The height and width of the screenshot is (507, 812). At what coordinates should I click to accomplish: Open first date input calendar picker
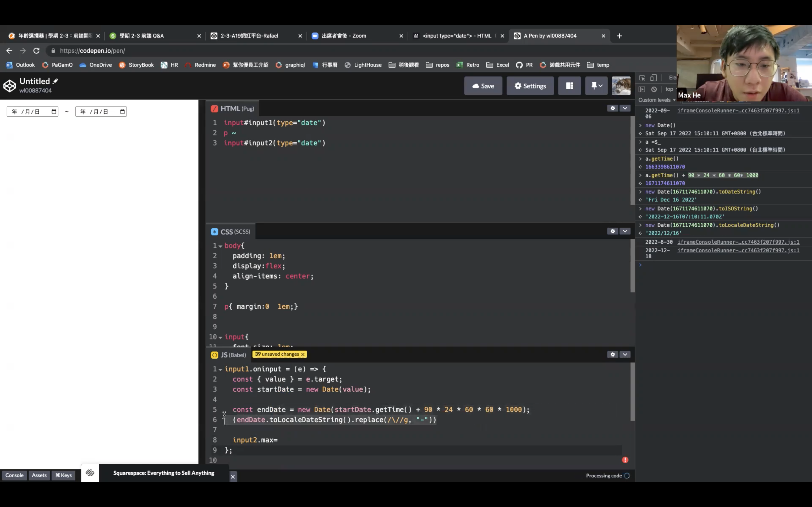click(54, 112)
